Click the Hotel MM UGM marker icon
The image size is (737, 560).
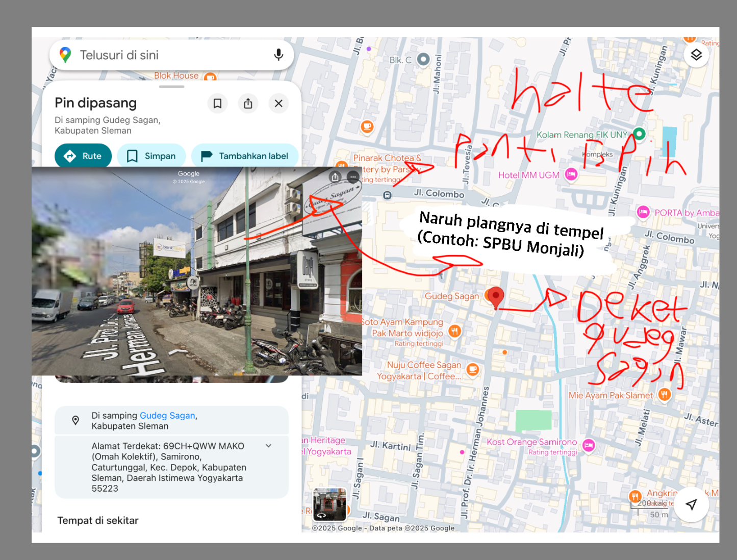[x=571, y=174]
